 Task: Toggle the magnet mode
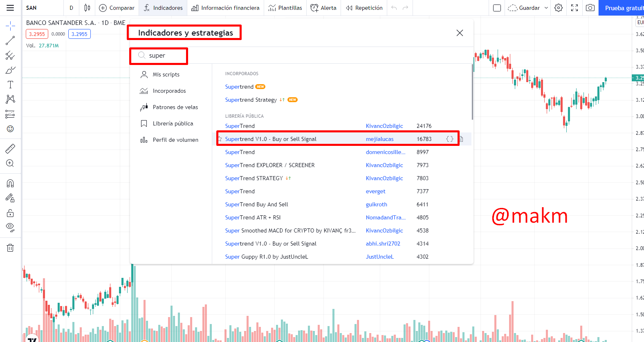click(x=10, y=183)
